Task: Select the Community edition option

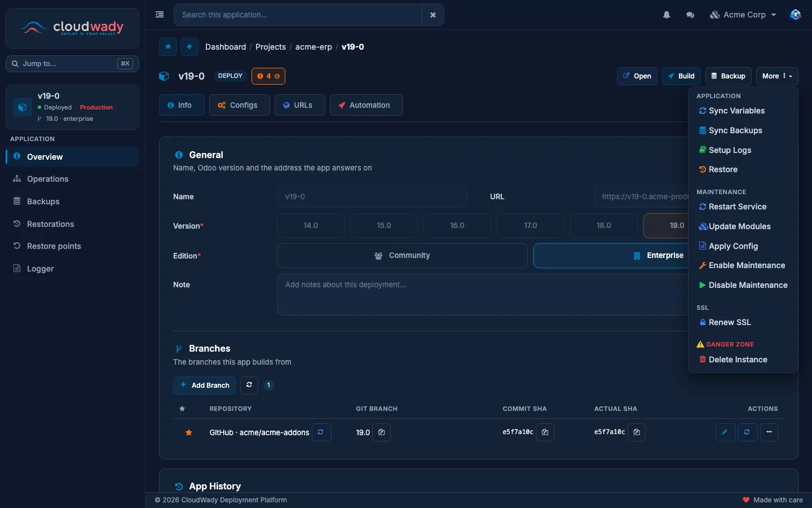Action: 402,256
